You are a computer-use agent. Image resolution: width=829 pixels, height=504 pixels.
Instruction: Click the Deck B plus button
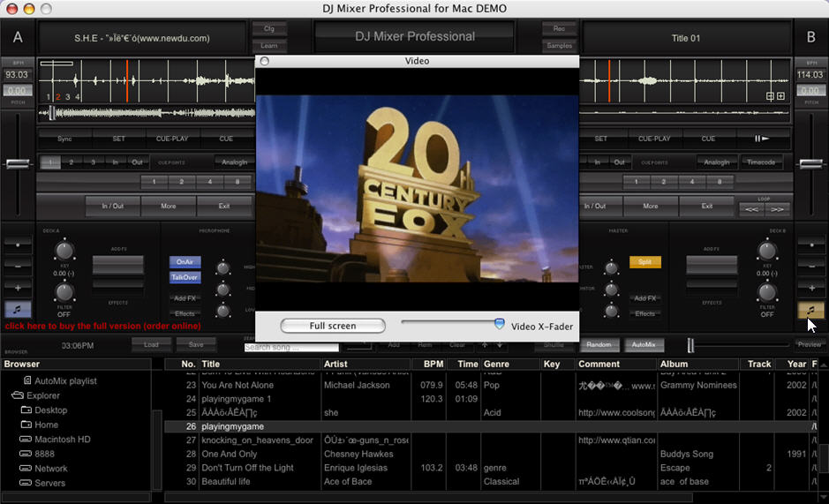811,288
